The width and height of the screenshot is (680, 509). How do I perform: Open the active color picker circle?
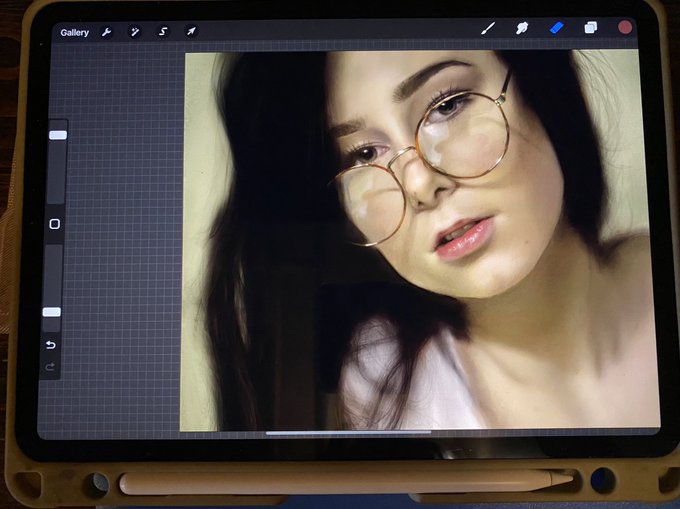tap(625, 27)
